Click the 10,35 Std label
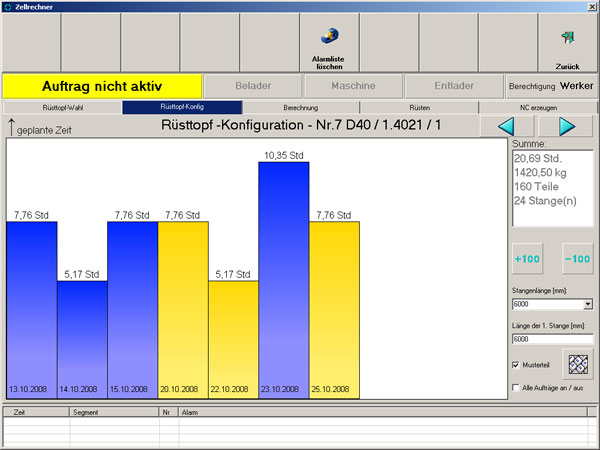 (284, 155)
